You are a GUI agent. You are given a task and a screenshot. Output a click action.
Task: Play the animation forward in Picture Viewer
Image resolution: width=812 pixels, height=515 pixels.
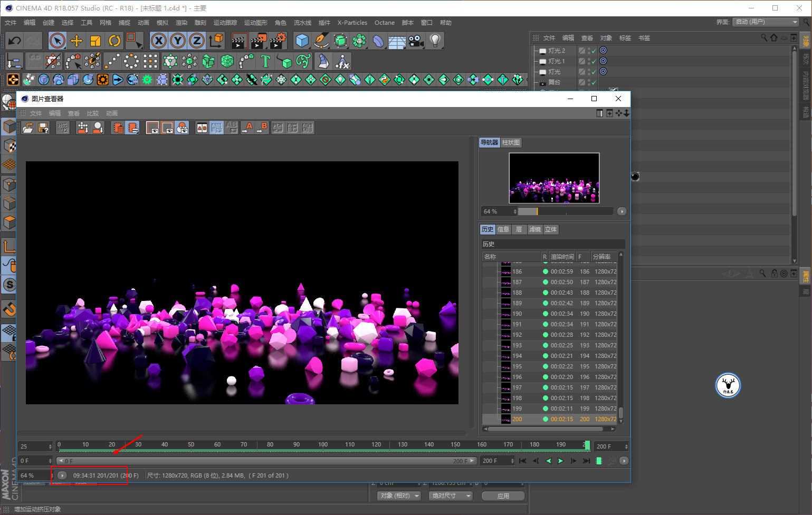coord(561,461)
